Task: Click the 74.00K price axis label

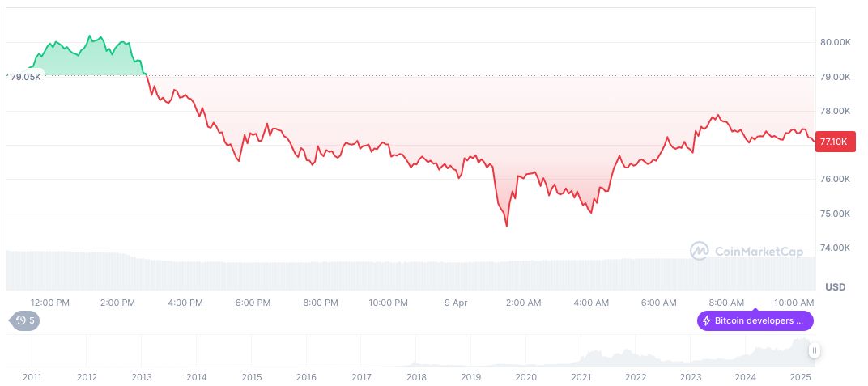Action: [x=835, y=248]
